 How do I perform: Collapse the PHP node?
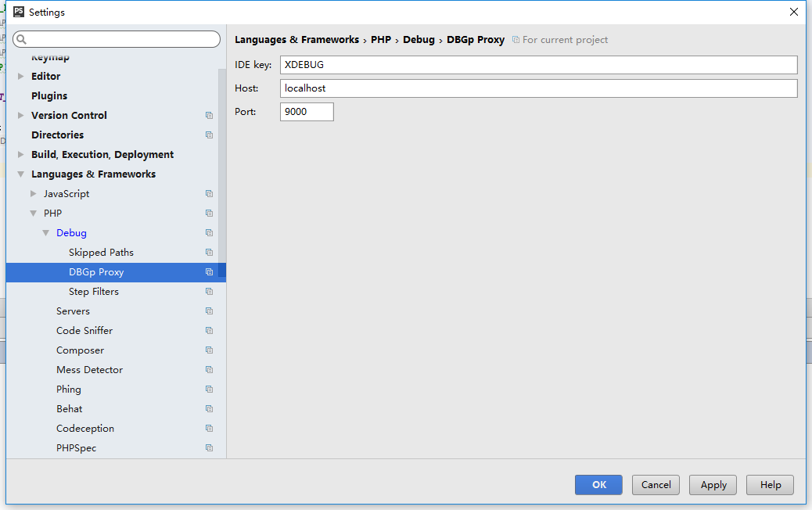coord(33,214)
